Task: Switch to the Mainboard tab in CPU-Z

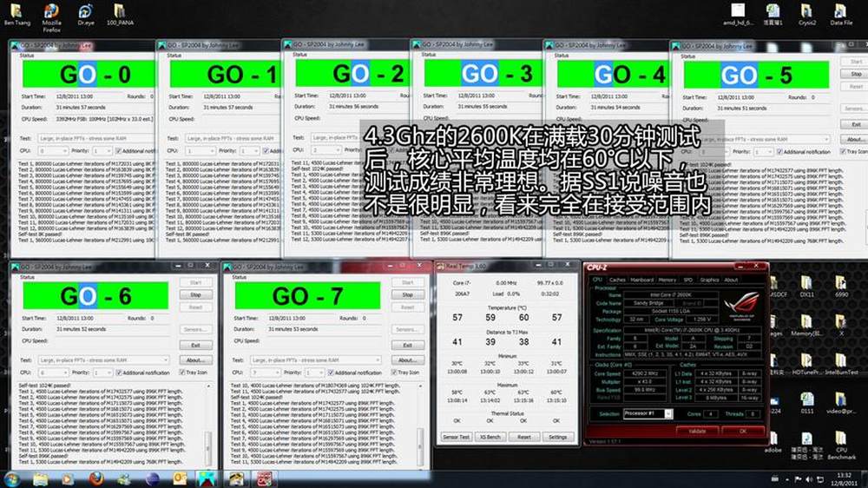Action: [x=642, y=280]
